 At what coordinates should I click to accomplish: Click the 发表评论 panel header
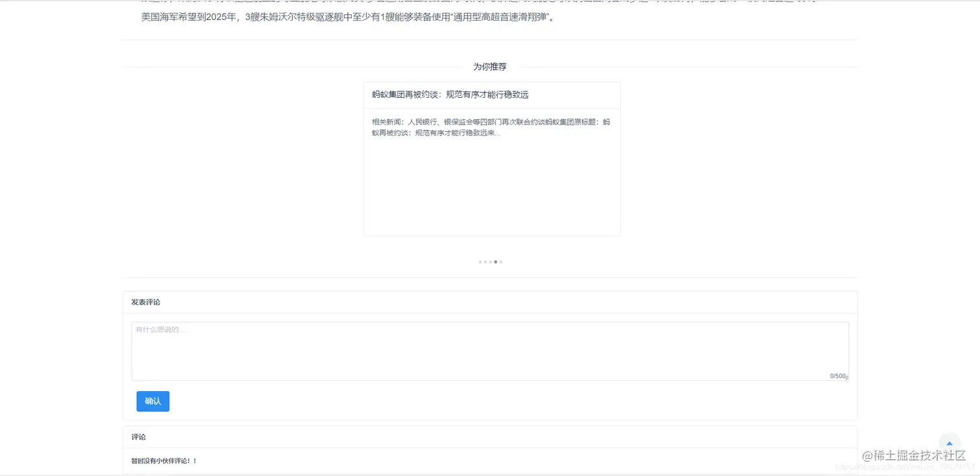coord(145,302)
